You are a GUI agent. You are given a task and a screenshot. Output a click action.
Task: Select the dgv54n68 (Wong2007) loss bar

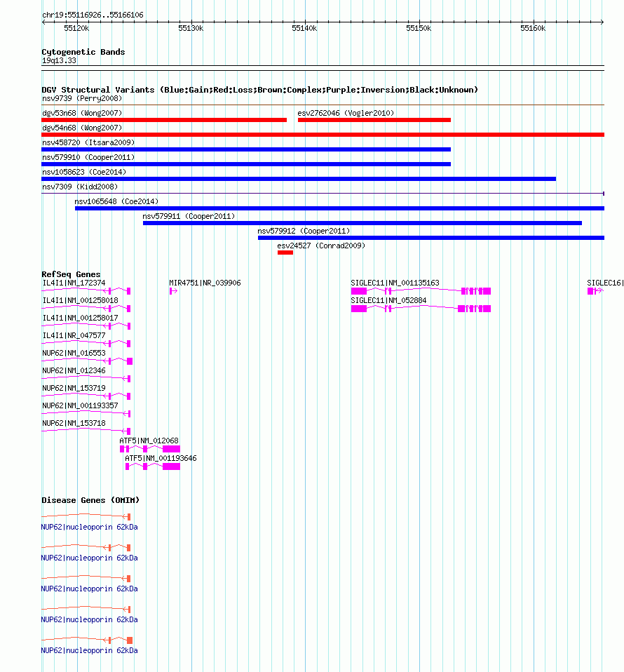click(x=323, y=135)
